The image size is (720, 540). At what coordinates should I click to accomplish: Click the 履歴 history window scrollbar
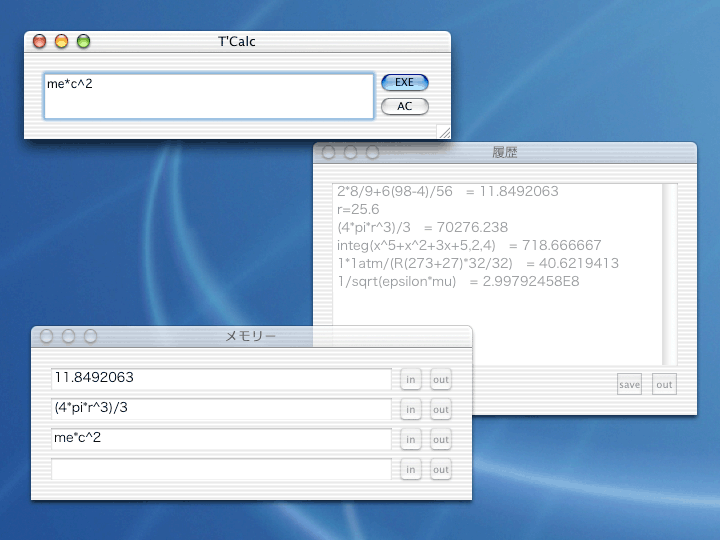[x=669, y=275]
